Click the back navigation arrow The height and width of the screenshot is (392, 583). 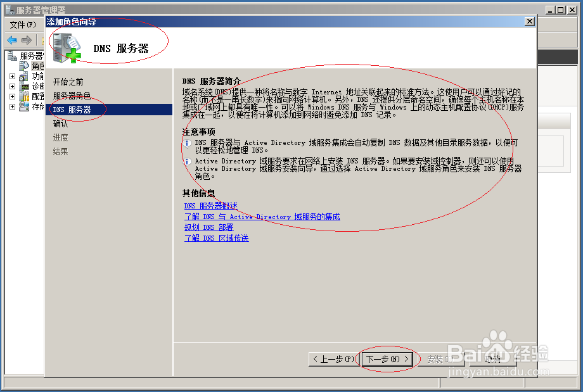pos(12,40)
